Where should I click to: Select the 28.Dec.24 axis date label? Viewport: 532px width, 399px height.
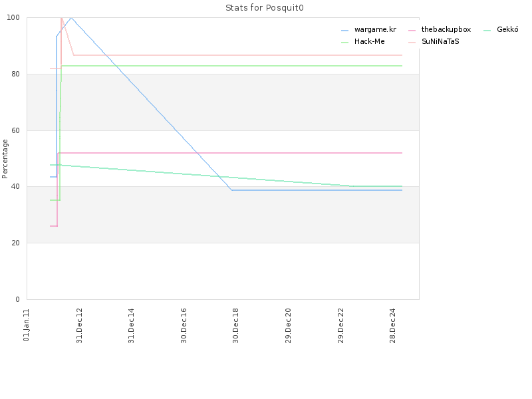[x=392, y=326]
